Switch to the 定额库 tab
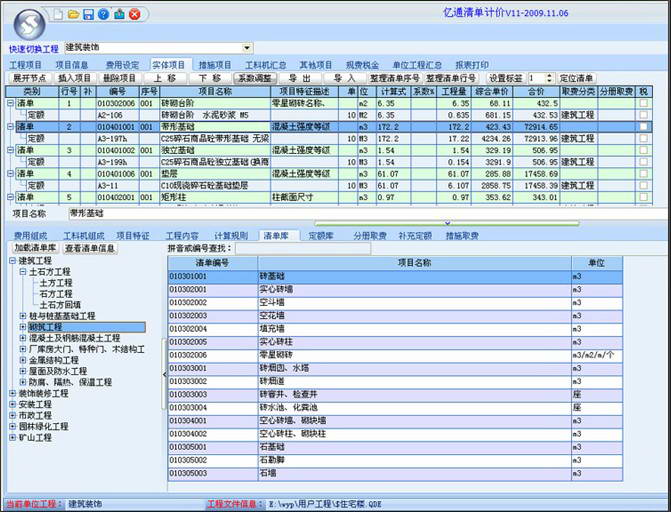Screen dimensions: 671x512 click(320, 235)
